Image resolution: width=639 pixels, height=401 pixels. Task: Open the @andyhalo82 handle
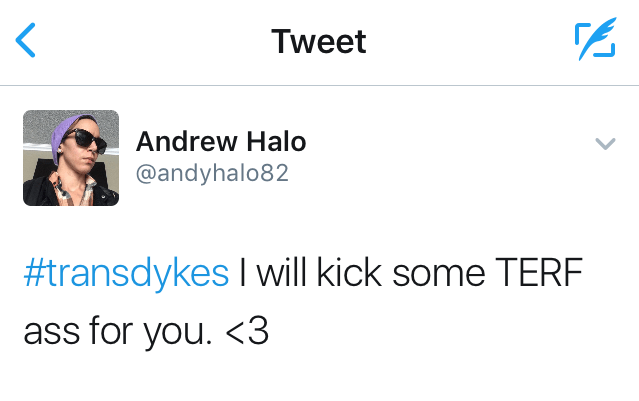[211, 173]
